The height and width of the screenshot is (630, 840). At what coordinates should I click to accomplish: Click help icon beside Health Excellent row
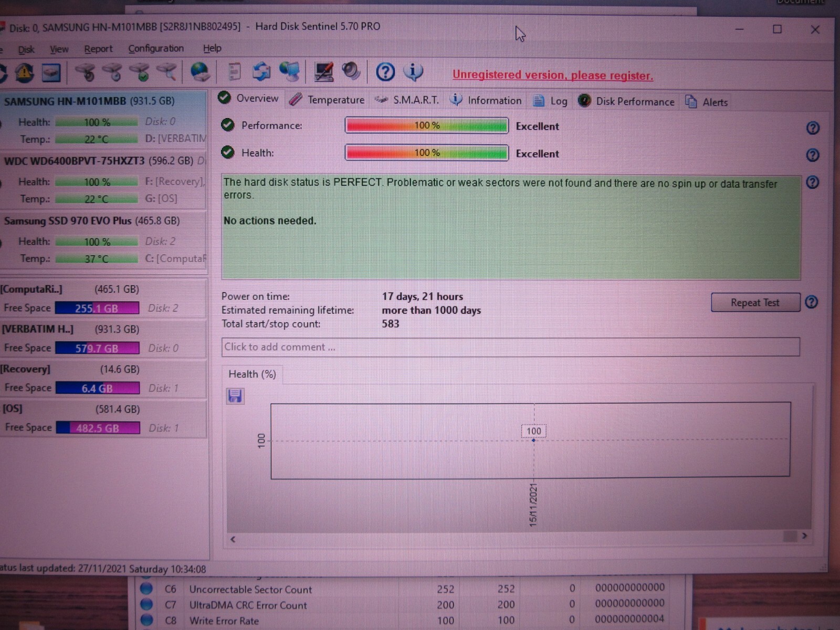[x=813, y=155]
